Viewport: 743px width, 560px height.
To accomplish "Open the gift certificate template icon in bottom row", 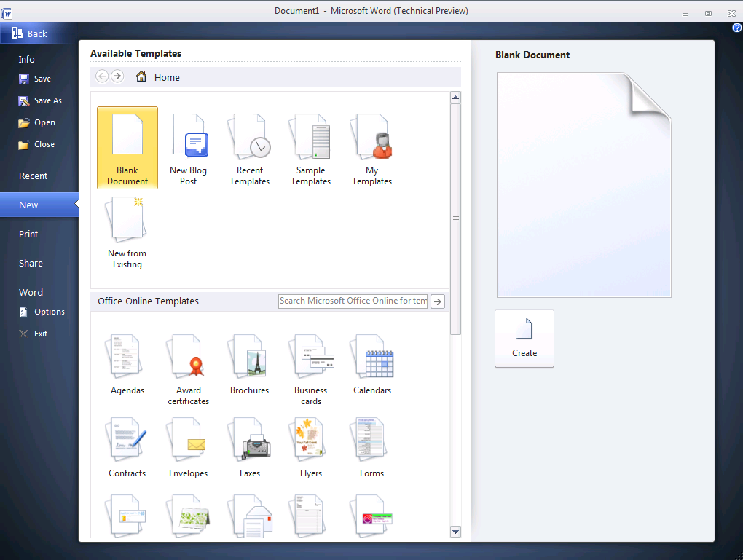I will coord(127,516).
